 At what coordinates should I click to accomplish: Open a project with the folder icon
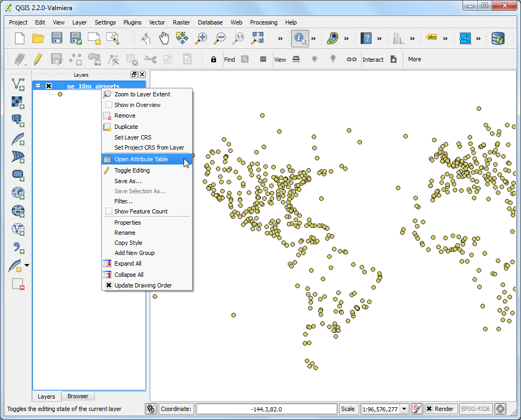tap(38, 38)
